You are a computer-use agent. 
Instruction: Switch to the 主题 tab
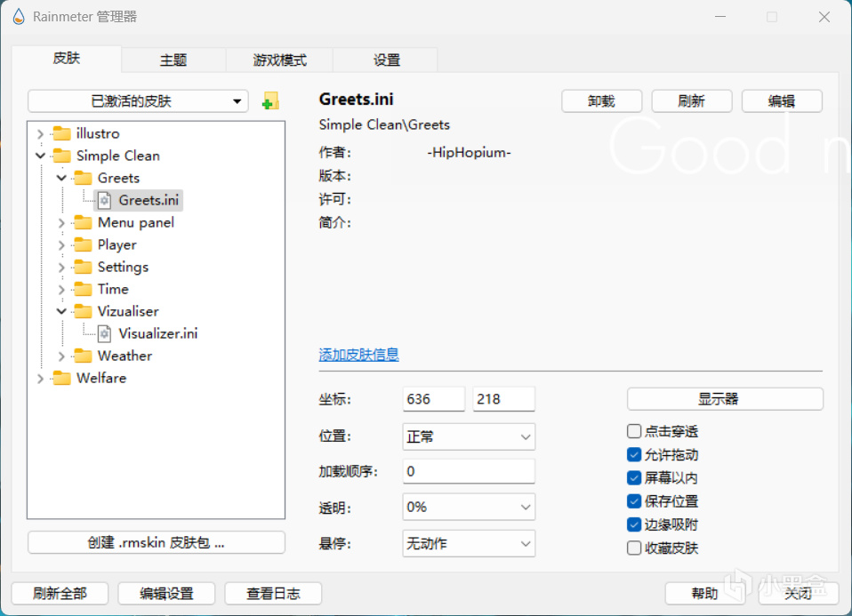coord(173,60)
